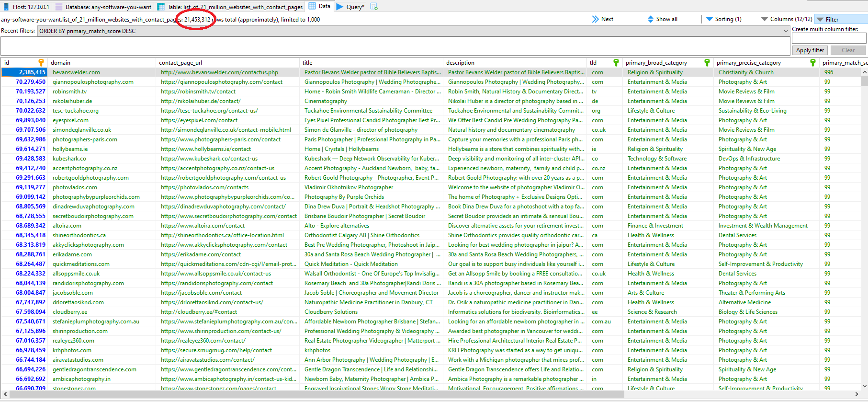Select the cell Investment & Wealth Management
Image resolution: width=868 pixels, height=402 pixels.
[767, 226]
